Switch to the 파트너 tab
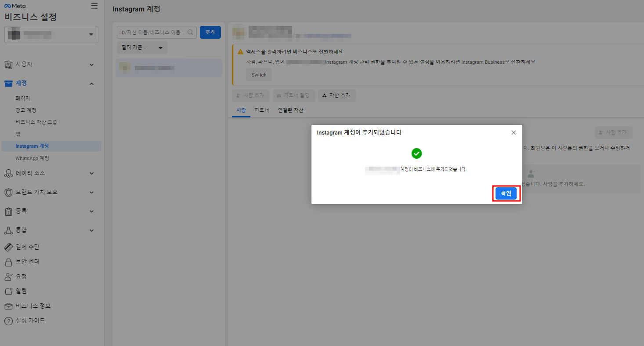The height and width of the screenshot is (346, 644). point(261,110)
